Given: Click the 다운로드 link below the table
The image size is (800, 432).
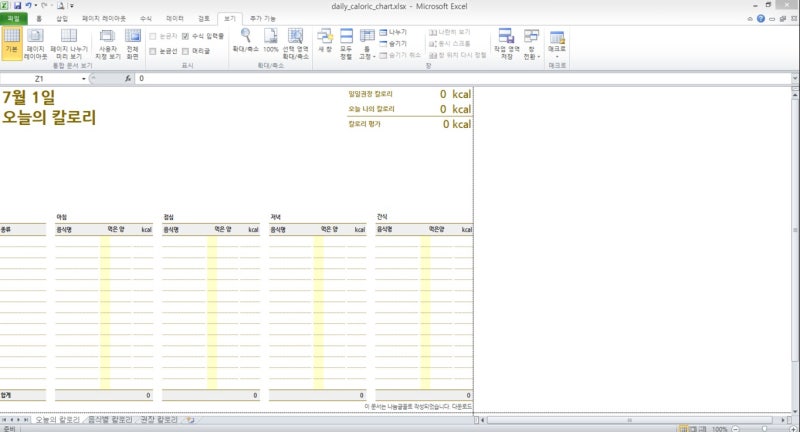Looking at the screenshot, I should 462,406.
